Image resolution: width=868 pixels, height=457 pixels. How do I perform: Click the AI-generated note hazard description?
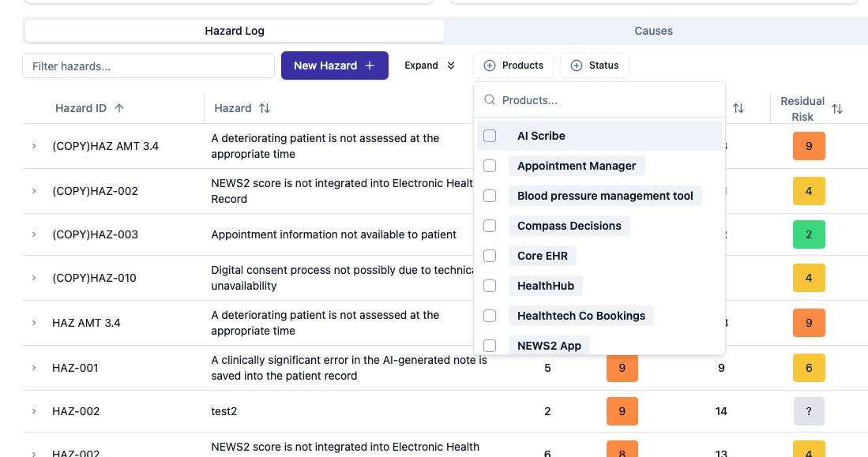349,368
